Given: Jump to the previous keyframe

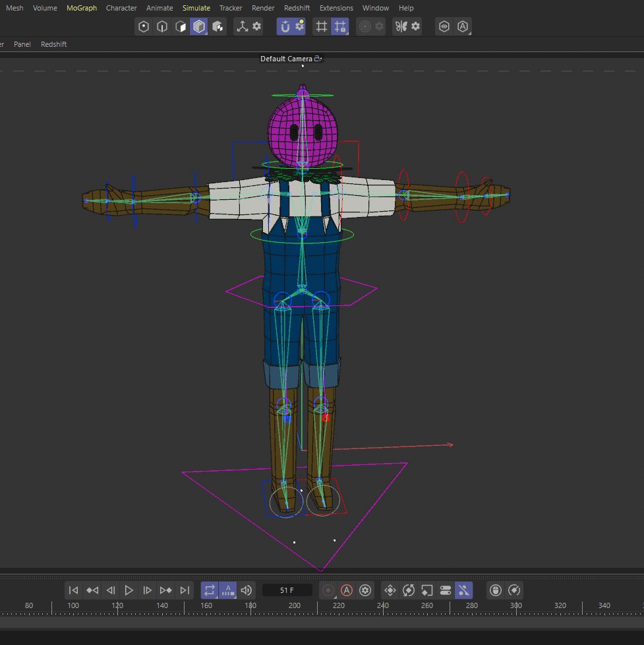Looking at the screenshot, I should click(92, 590).
